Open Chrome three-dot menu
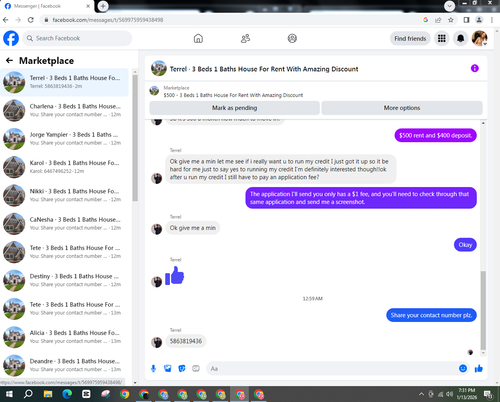500x402 pixels. 492,20
